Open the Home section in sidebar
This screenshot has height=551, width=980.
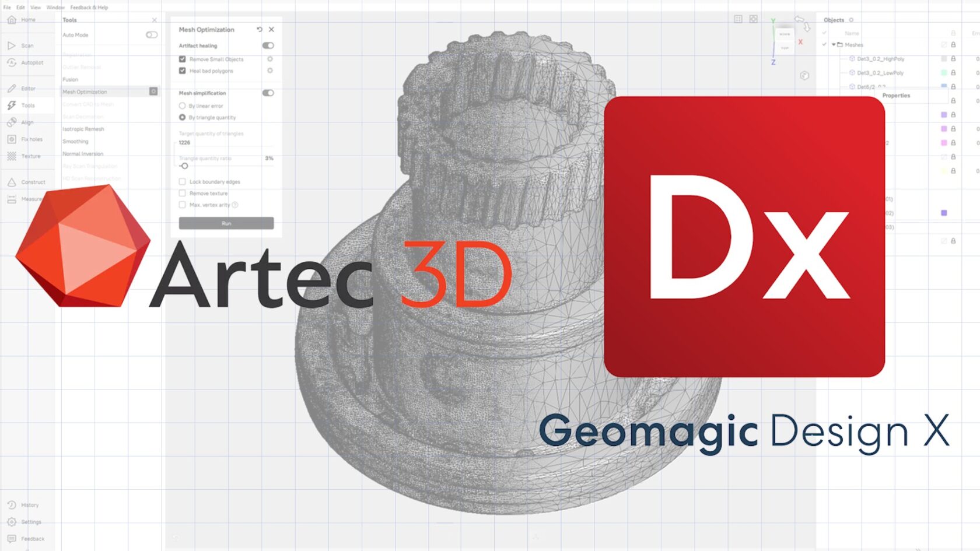(22, 20)
